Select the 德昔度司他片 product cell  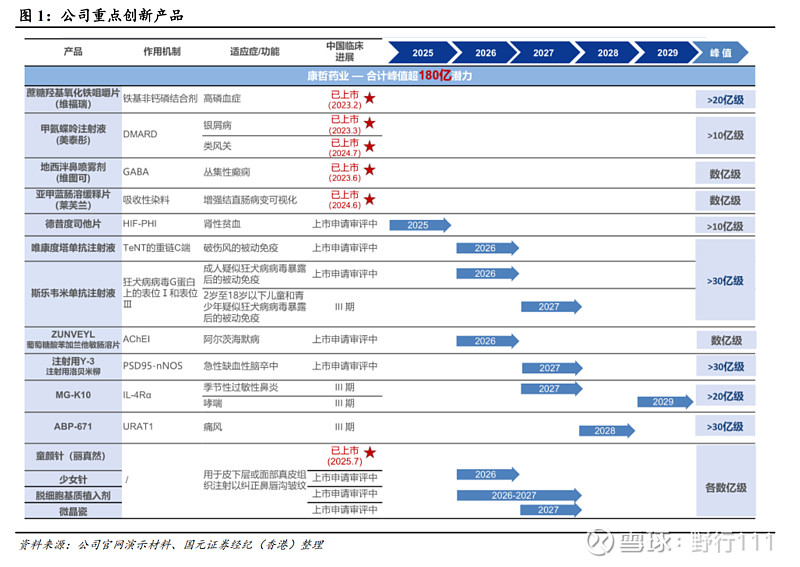[73, 224]
